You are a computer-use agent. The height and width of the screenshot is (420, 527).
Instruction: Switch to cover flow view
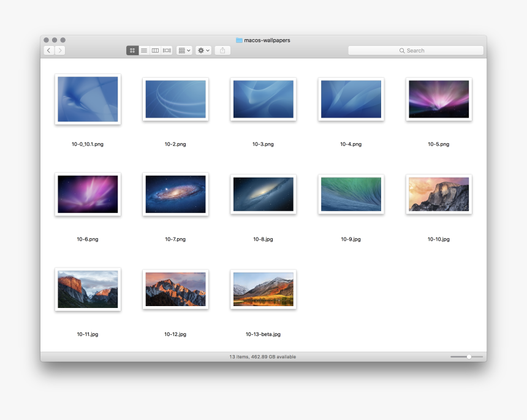pos(165,50)
